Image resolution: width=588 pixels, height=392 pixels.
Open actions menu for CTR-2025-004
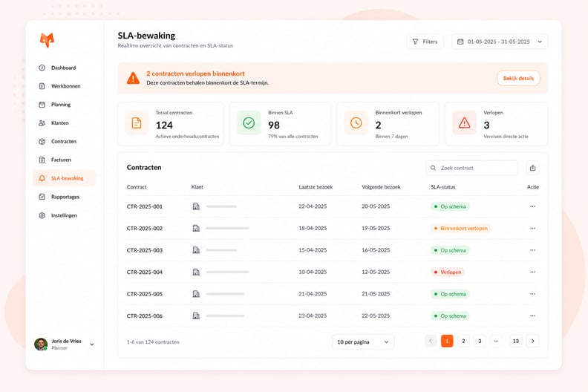click(x=532, y=272)
